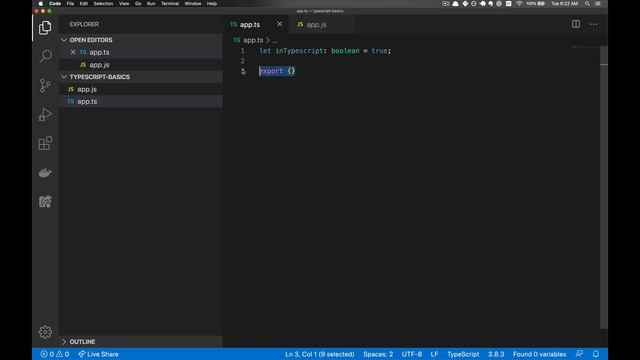Open the notifications bell icon
This screenshot has width=640, height=360.
596,354
